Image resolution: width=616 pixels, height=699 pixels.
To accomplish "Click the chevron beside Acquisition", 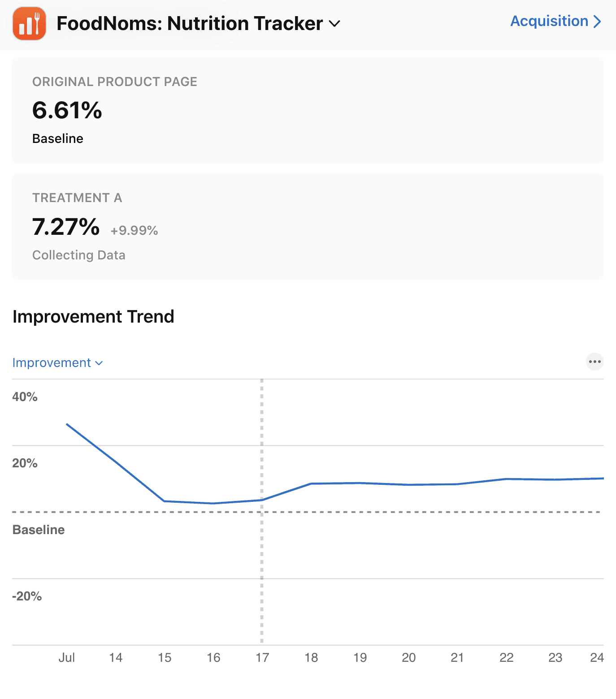I will tap(597, 21).
